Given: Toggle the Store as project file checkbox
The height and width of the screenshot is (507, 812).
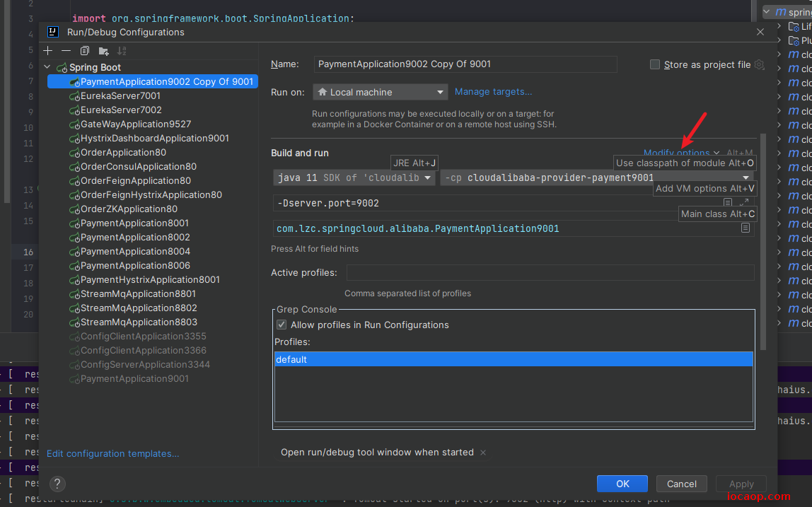Looking at the screenshot, I should tap(655, 64).
